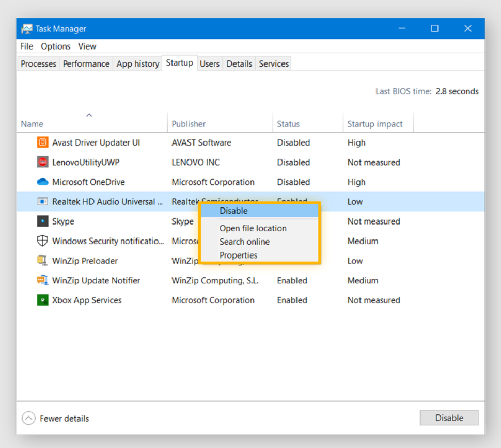
Task: Click the Skype app icon
Action: point(42,221)
